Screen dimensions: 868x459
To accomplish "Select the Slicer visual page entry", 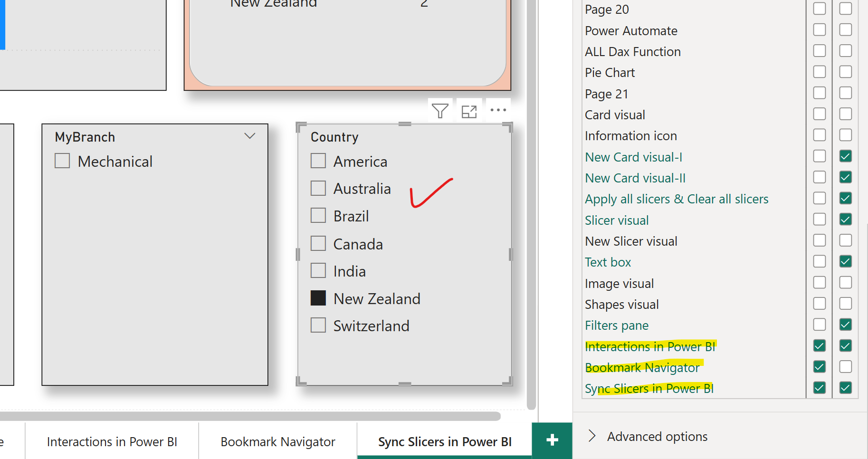I will pos(616,220).
